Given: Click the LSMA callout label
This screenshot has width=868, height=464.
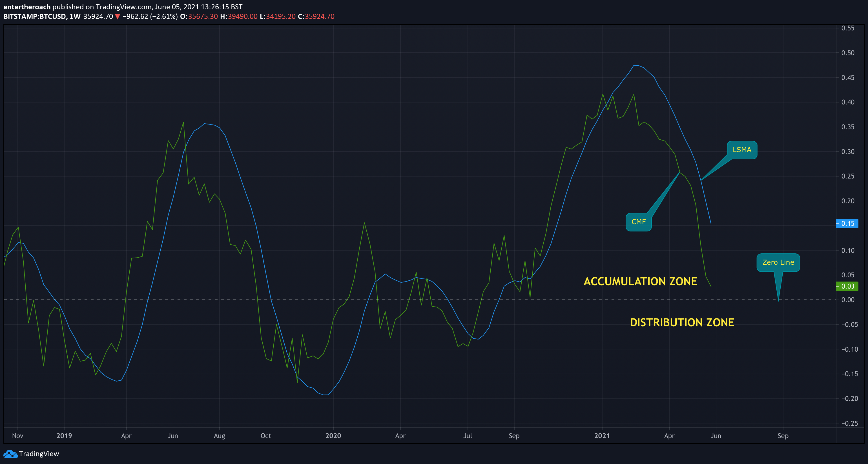Looking at the screenshot, I should point(742,150).
